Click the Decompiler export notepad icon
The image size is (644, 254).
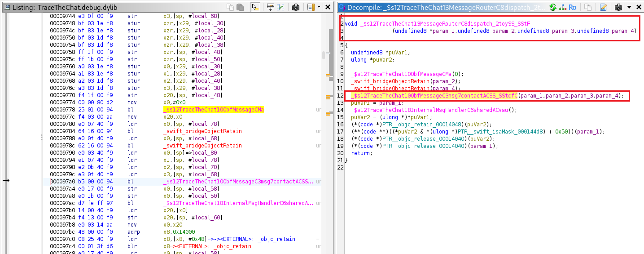click(x=603, y=7)
